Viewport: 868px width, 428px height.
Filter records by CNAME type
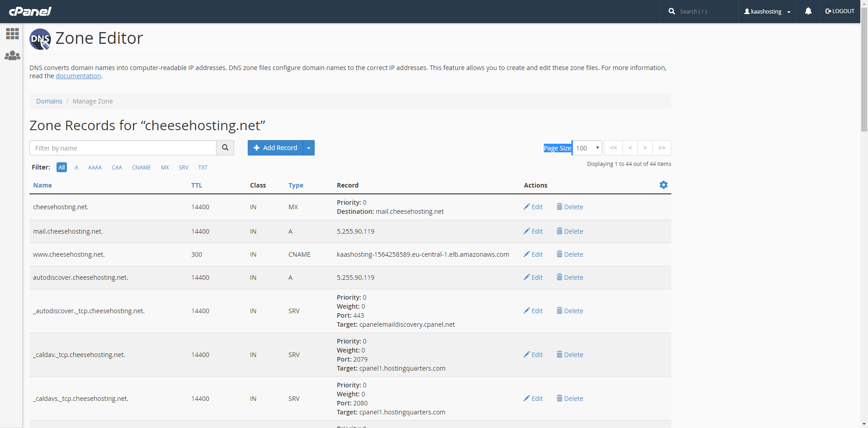(141, 167)
